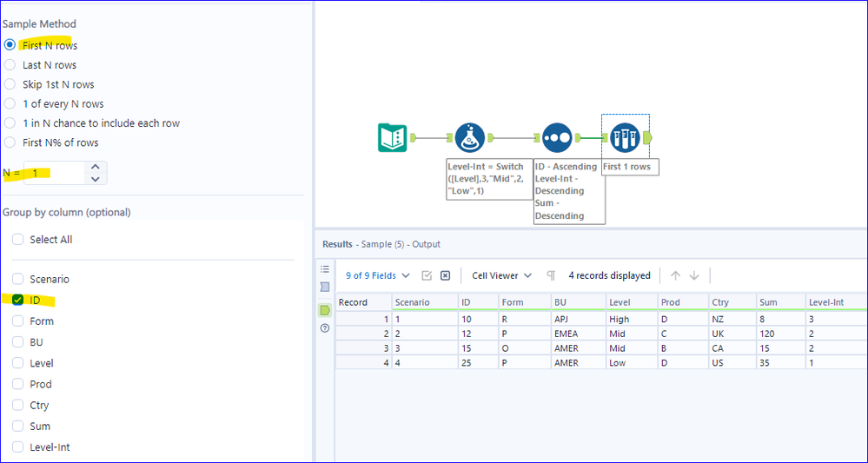The height and width of the screenshot is (463, 868).
Task: Choose Last N rows sample method
Action: 10,65
